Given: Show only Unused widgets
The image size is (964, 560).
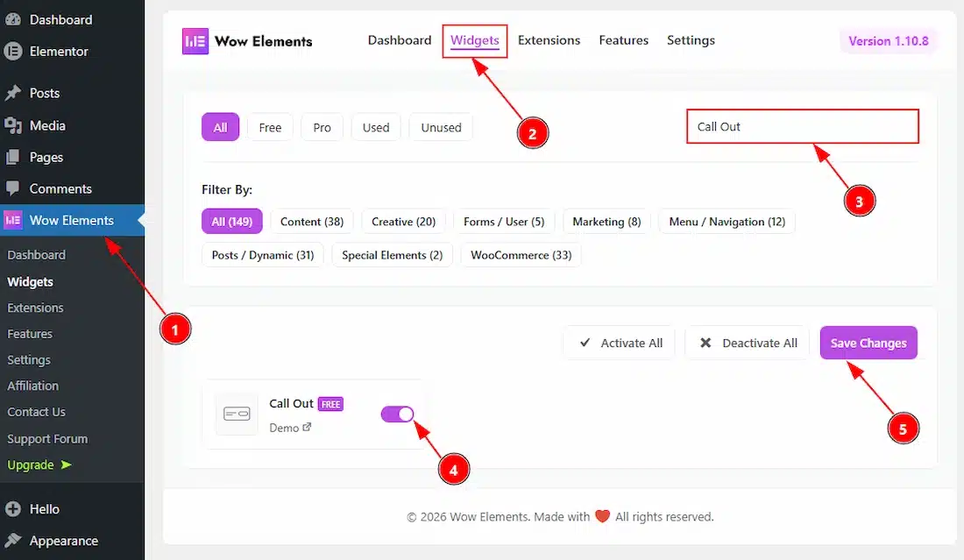Looking at the screenshot, I should point(441,127).
